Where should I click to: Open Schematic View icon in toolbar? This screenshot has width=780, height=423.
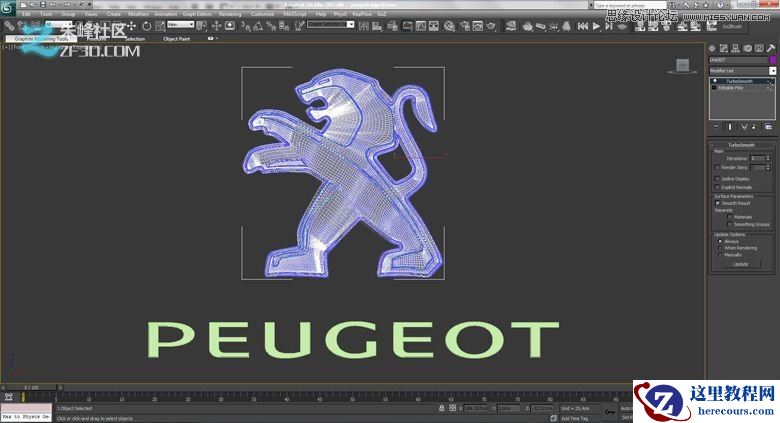tap(434, 26)
